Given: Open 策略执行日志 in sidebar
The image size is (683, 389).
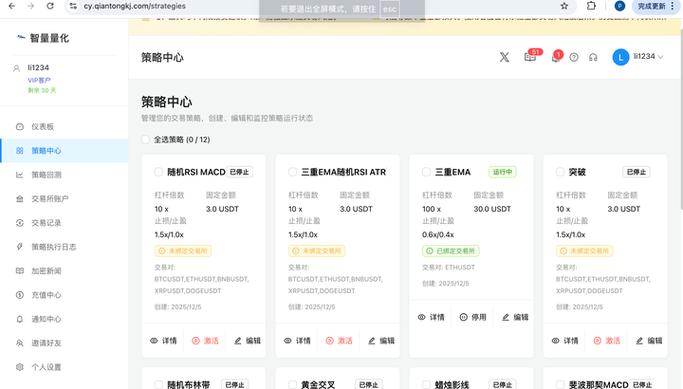Looking at the screenshot, I should tap(64, 247).
